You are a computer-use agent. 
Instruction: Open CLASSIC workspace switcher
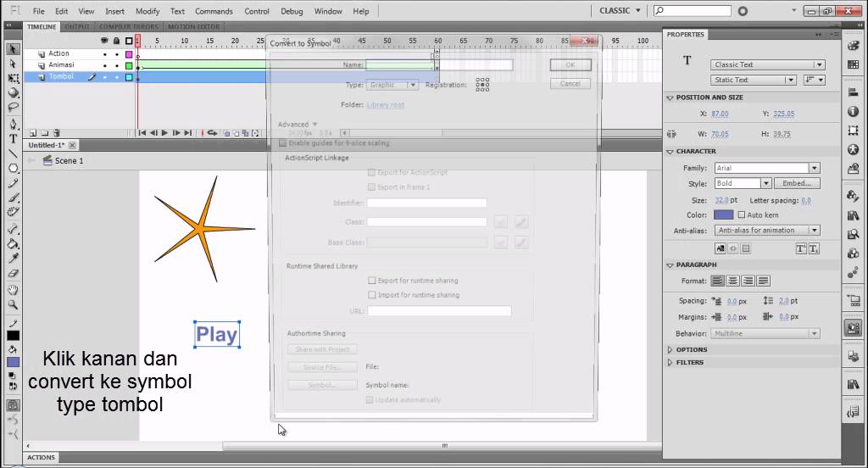(x=620, y=10)
